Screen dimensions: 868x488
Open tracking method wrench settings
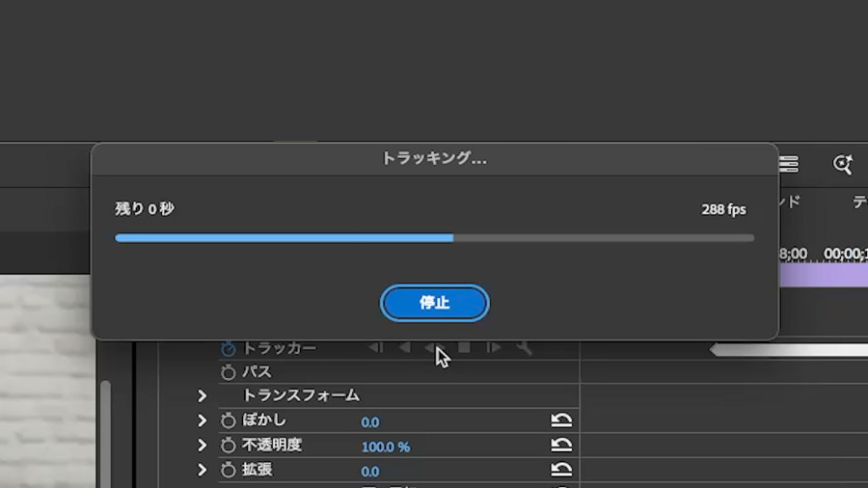524,347
